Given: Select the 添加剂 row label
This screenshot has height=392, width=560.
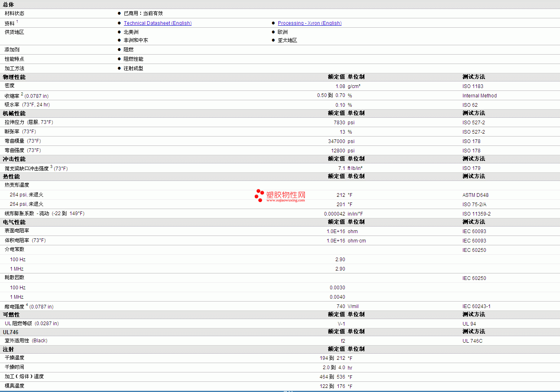Looking at the screenshot, I should (x=12, y=50).
